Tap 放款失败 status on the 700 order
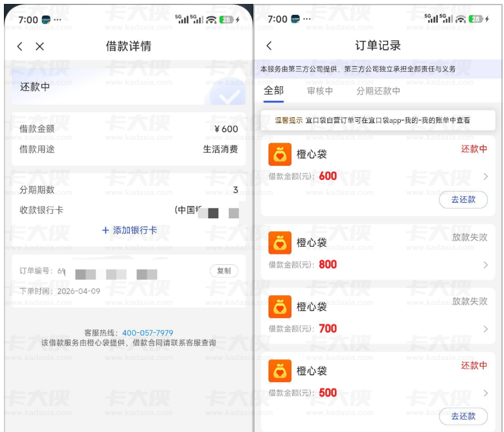Image resolution: width=504 pixels, height=432 pixels. [x=470, y=301]
